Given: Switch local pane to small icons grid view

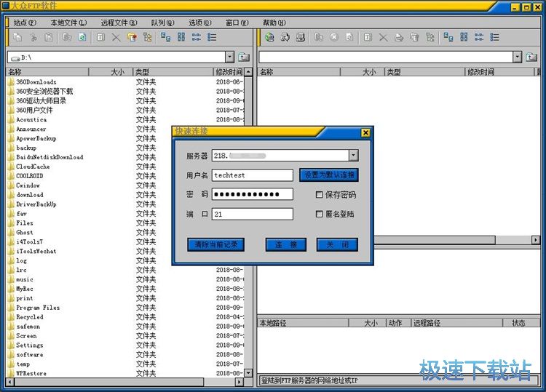Looking at the screenshot, I should (181, 37).
